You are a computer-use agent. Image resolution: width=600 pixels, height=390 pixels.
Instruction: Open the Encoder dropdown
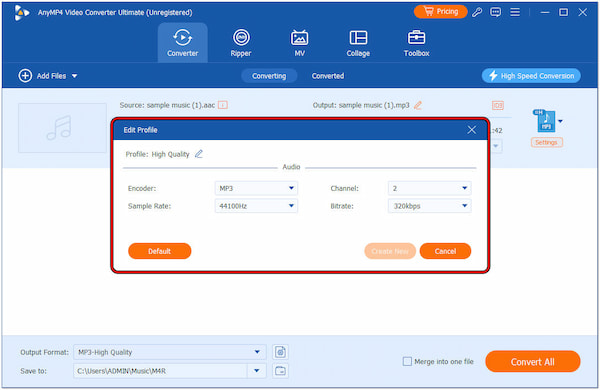(x=256, y=188)
